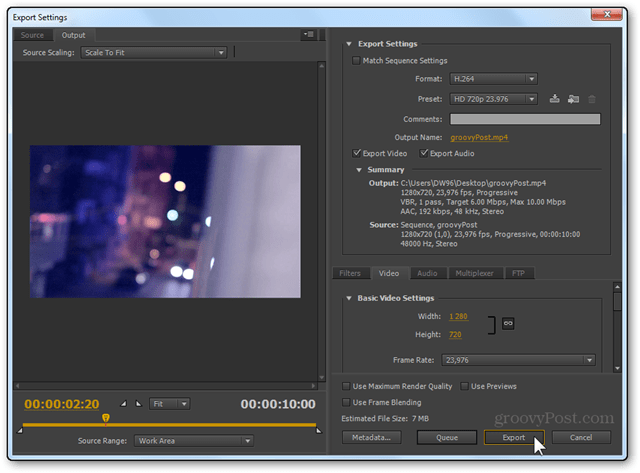Click the Width value 1280
Screen dimensions: 640x473
(x=458, y=316)
